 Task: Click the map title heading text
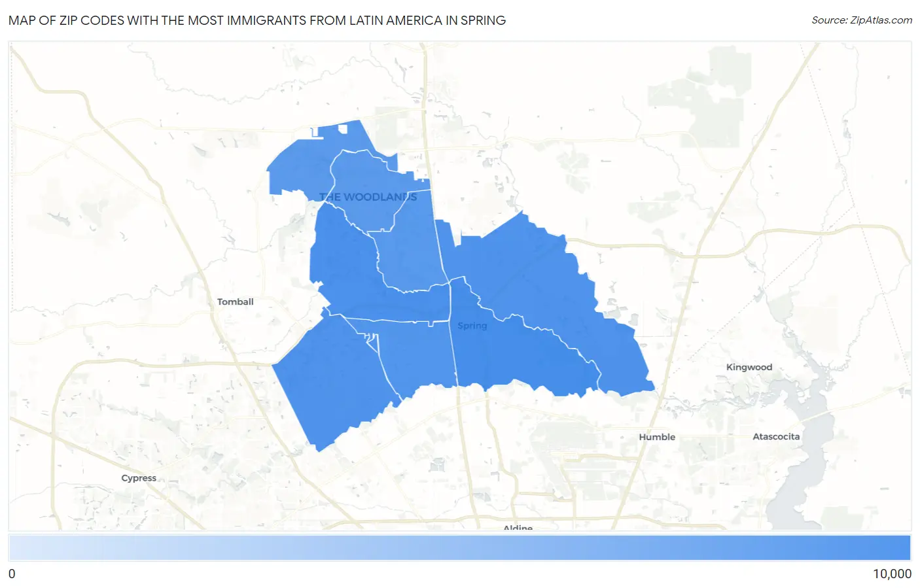pos(257,20)
